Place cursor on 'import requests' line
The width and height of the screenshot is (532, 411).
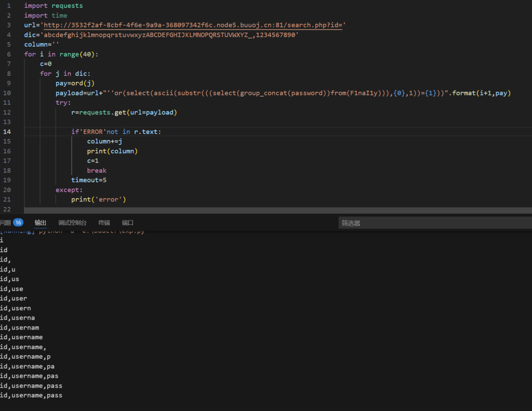(54, 6)
